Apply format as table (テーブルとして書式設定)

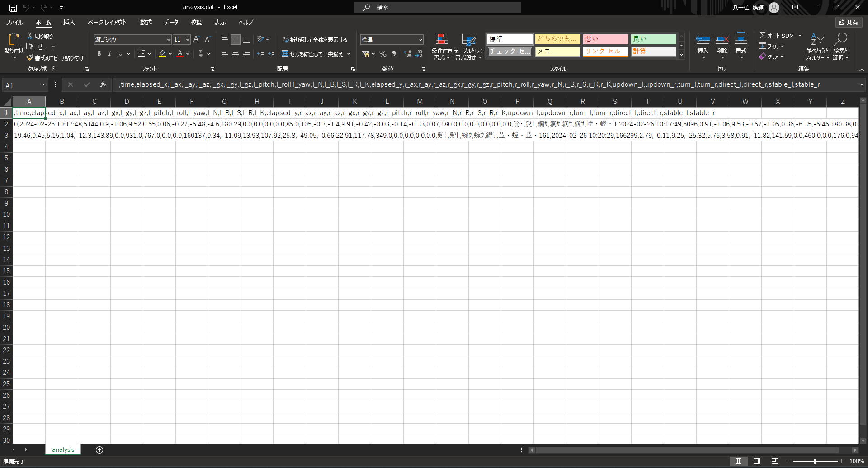coord(469,47)
